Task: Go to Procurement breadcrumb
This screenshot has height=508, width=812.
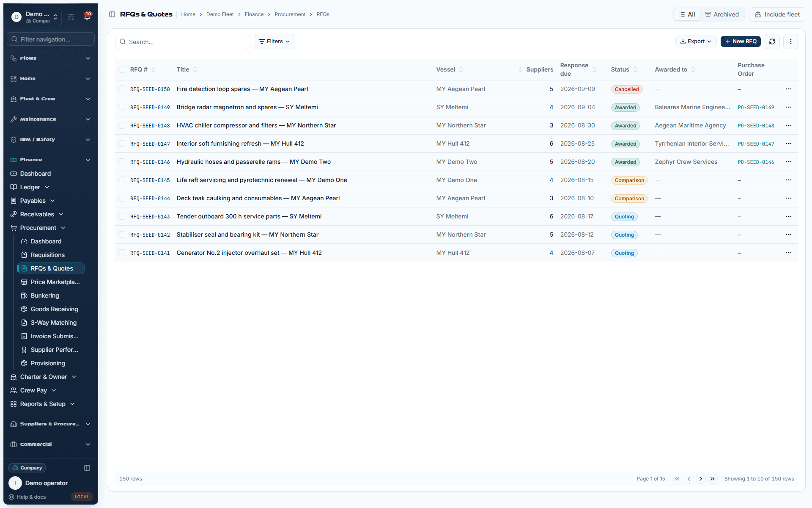Action: [290, 14]
